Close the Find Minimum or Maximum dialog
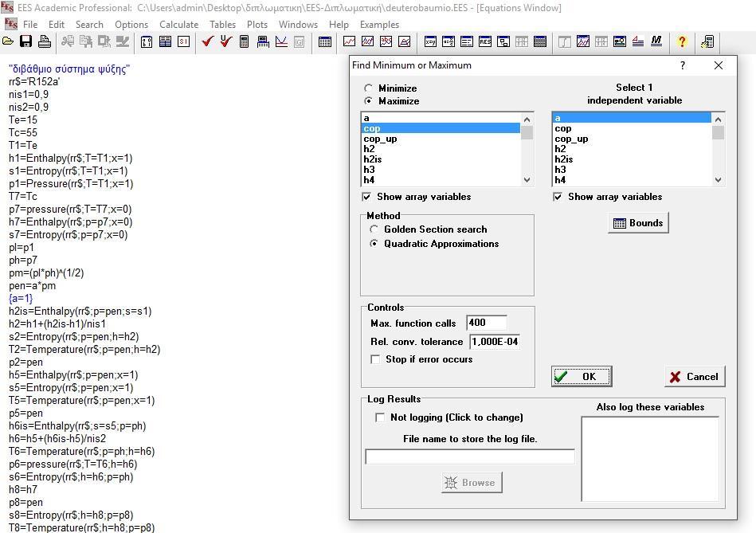This screenshot has width=756, height=533. click(x=719, y=65)
